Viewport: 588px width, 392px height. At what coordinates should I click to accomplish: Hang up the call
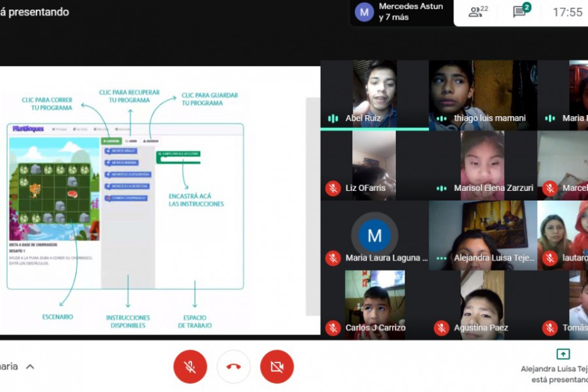click(234, 367)
